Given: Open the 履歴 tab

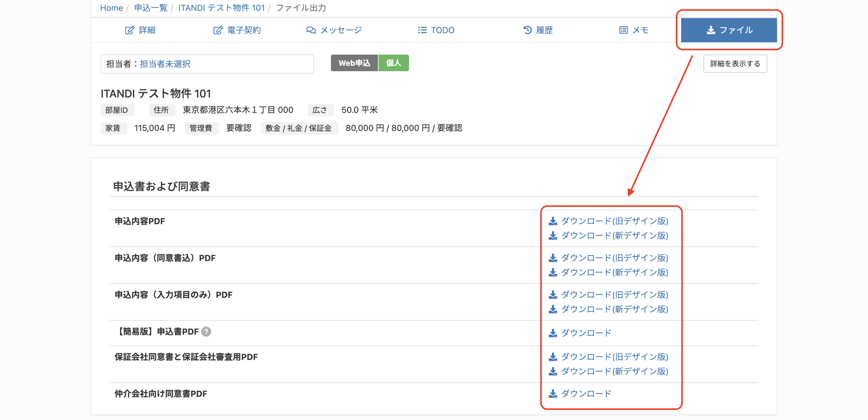Looking at the screenshot, I should pos(538,30).
